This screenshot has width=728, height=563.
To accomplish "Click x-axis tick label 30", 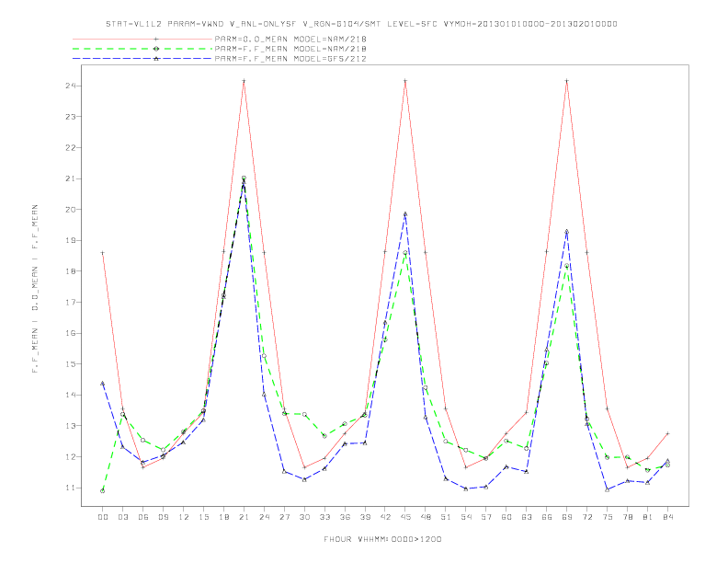I will [x=304, y=517].
